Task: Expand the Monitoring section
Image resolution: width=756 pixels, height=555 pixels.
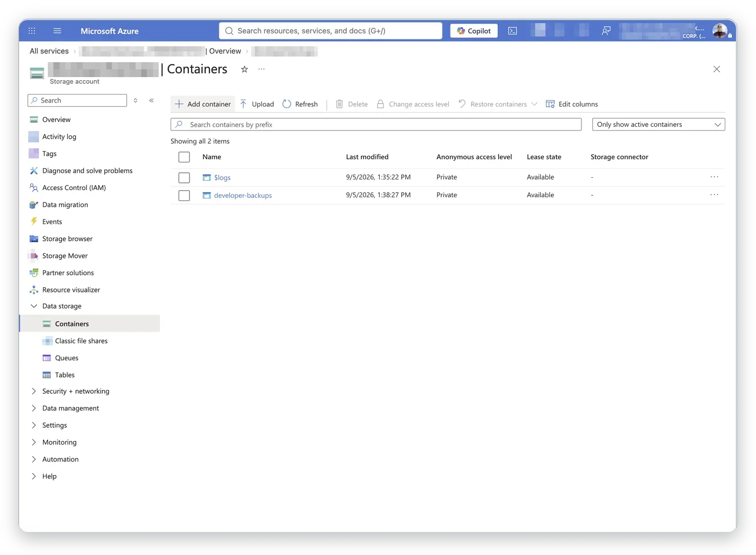Action: 34,442
